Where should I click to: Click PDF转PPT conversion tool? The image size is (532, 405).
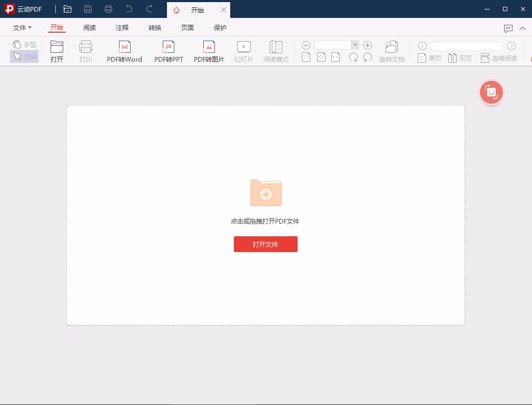(x=169, y=52)
